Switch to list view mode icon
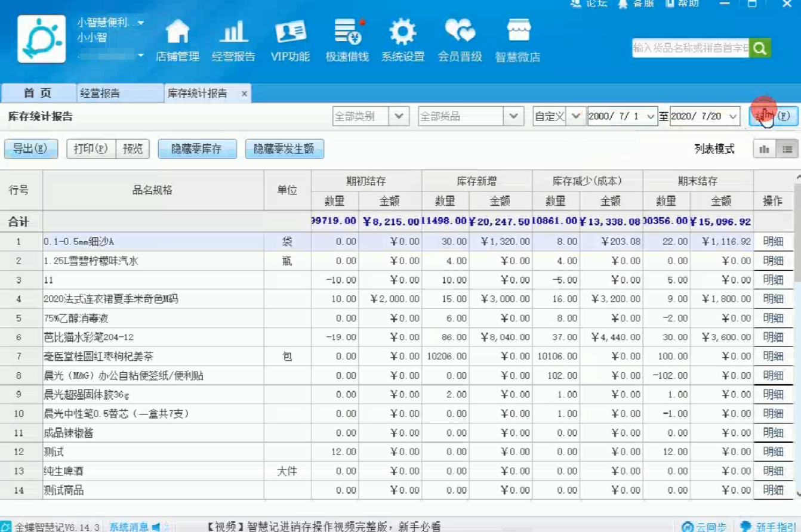 tap(787, 149)
